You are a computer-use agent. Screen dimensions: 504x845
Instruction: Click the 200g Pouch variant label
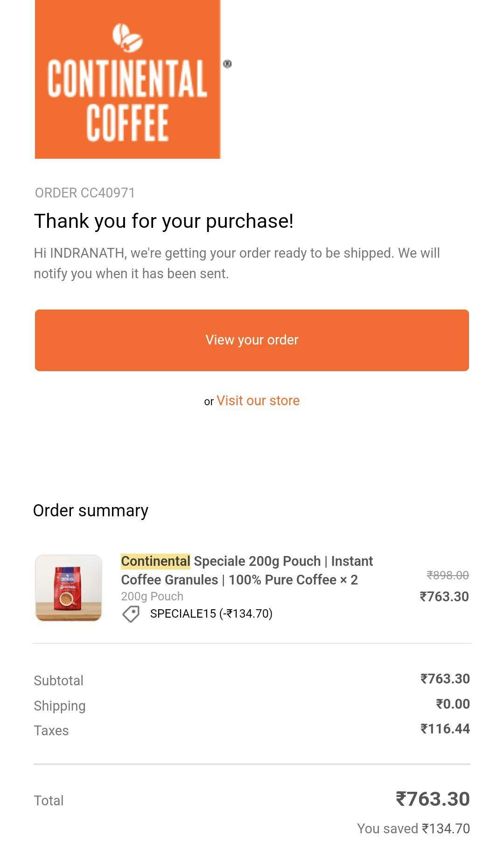[152, 596]
